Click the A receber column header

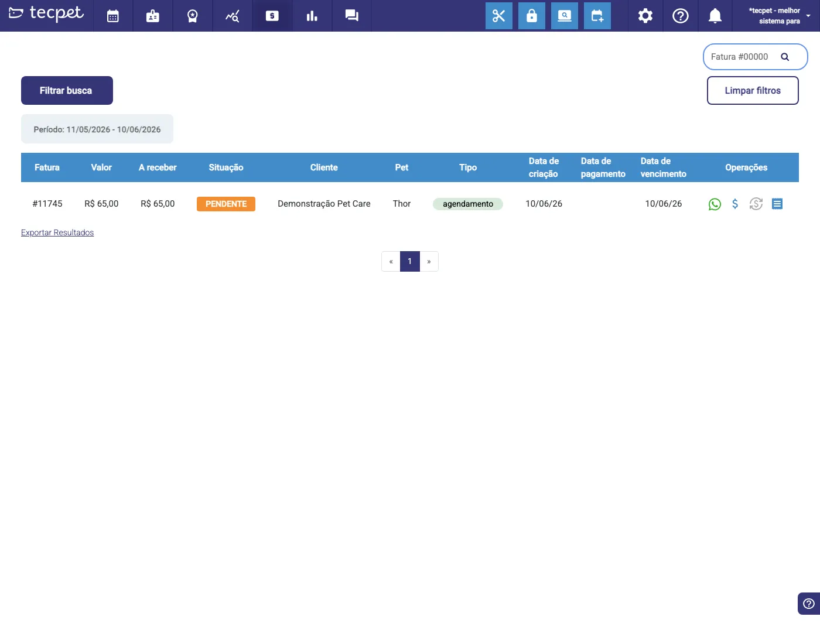coord(158,167)
